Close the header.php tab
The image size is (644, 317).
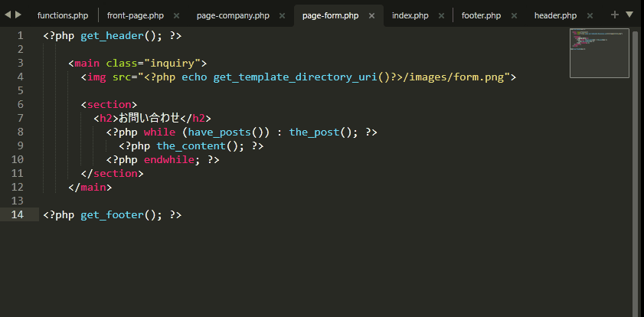tap(590, 15)
